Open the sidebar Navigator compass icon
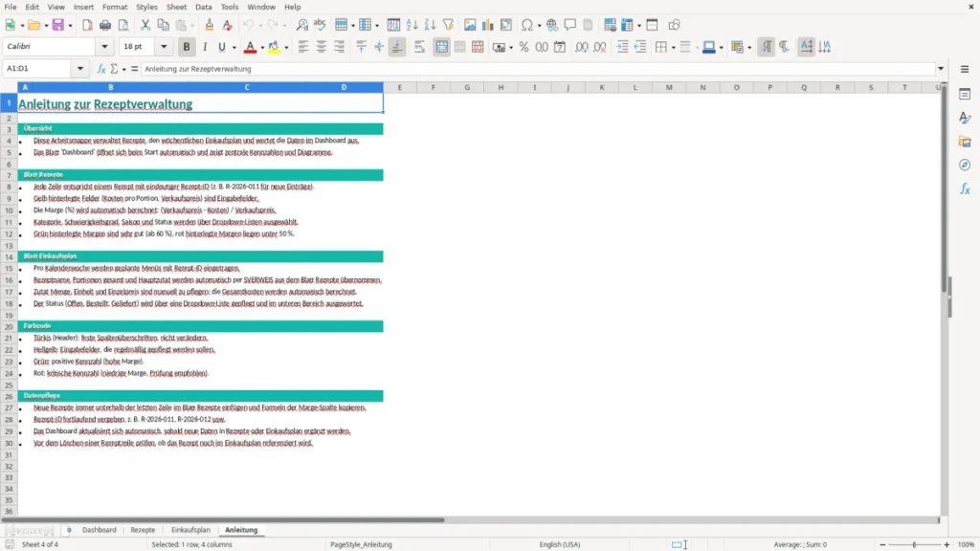The width and height of the screenshot is (980, 551). pos(965,165)
